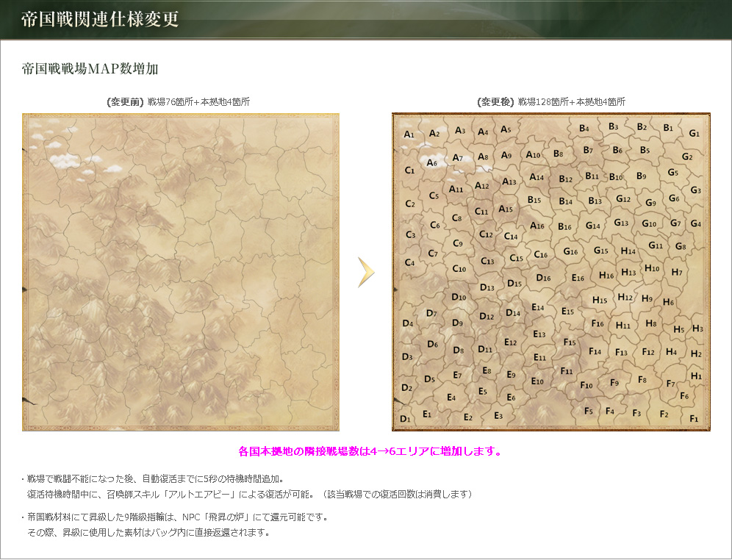
Task: Select territory G1 on the map
Action: 695,133
